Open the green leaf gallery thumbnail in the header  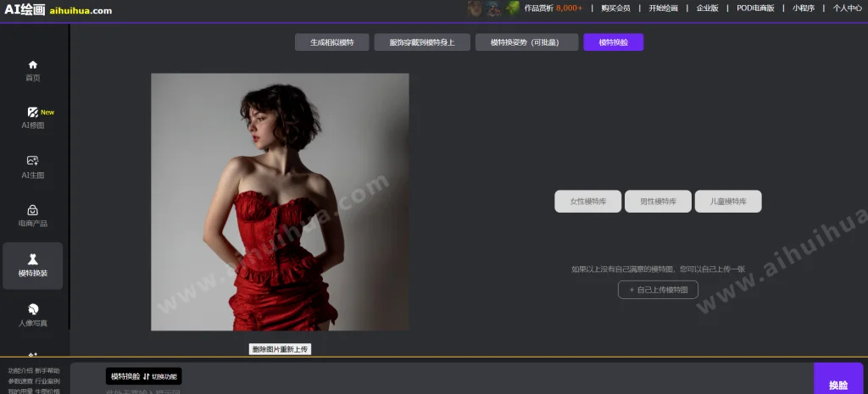click(x=512, y=8)
